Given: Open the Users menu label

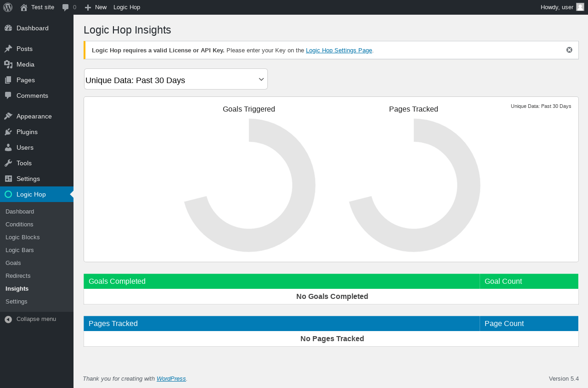Looking at the screenshot, I should (x=25, y=147).
